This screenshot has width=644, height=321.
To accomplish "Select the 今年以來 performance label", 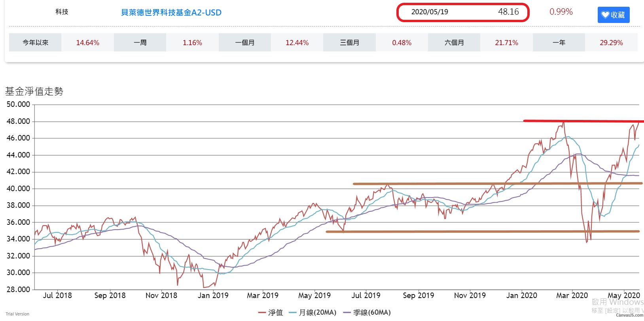I will (x=35, y=42).
